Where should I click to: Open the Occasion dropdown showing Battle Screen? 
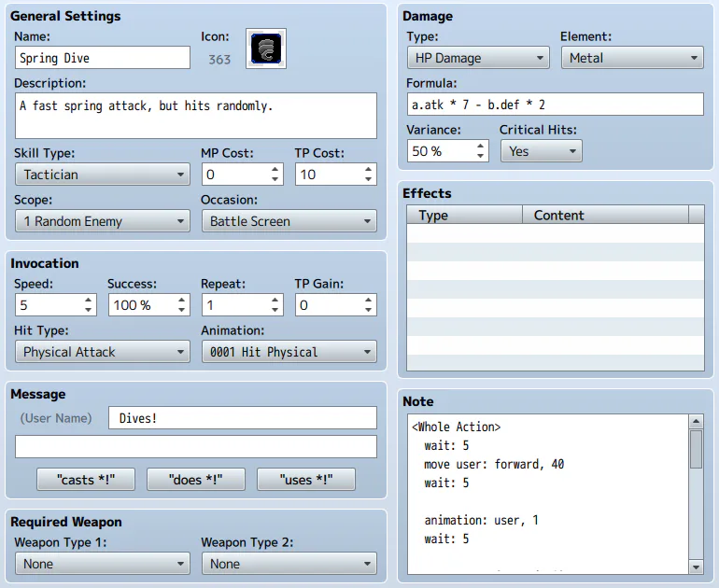pyautogui.click(x=289, y=221)
